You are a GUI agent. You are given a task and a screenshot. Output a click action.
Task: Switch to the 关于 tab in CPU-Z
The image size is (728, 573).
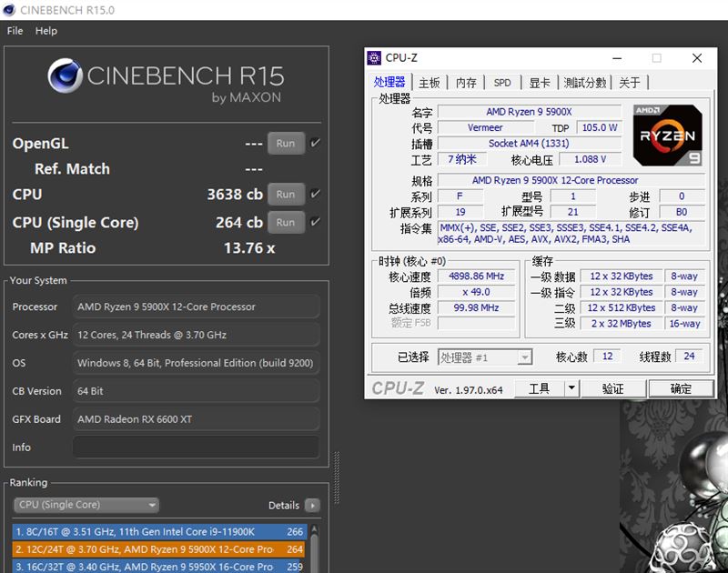click(630, 83)
